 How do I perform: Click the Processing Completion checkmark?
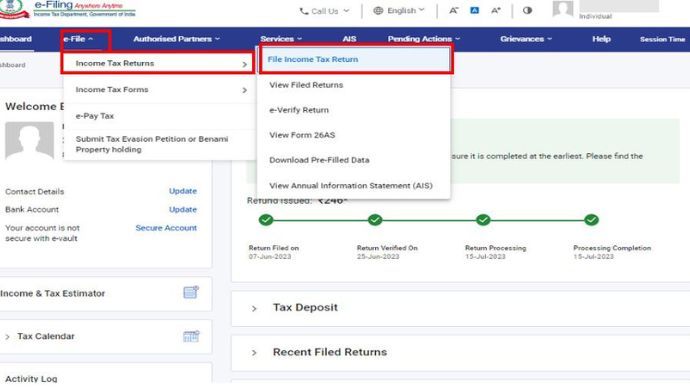[x=591, y=220]
